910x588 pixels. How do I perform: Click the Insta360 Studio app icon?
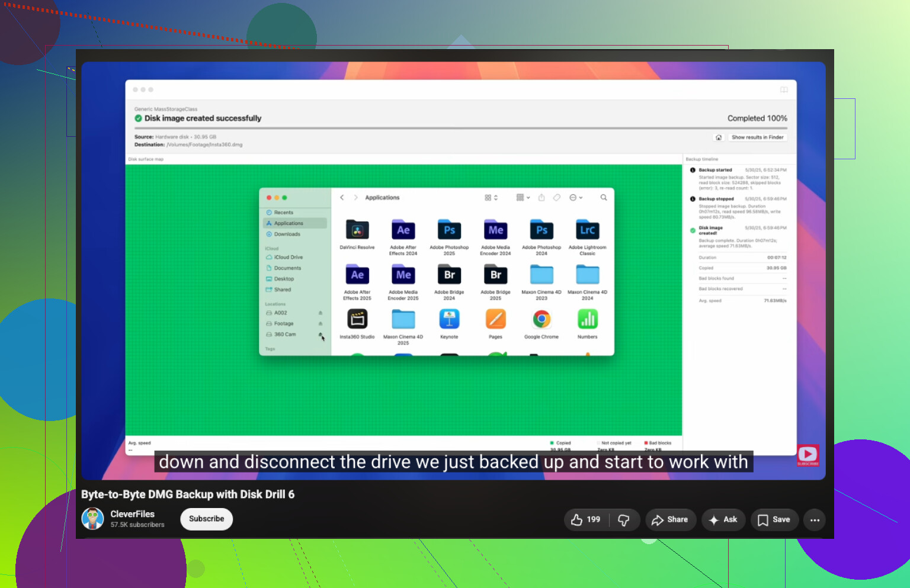click(357, 319)
